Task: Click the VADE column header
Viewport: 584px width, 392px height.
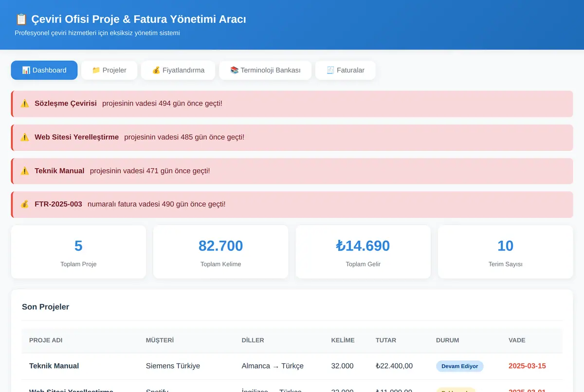Action: (x=517, y=340)
